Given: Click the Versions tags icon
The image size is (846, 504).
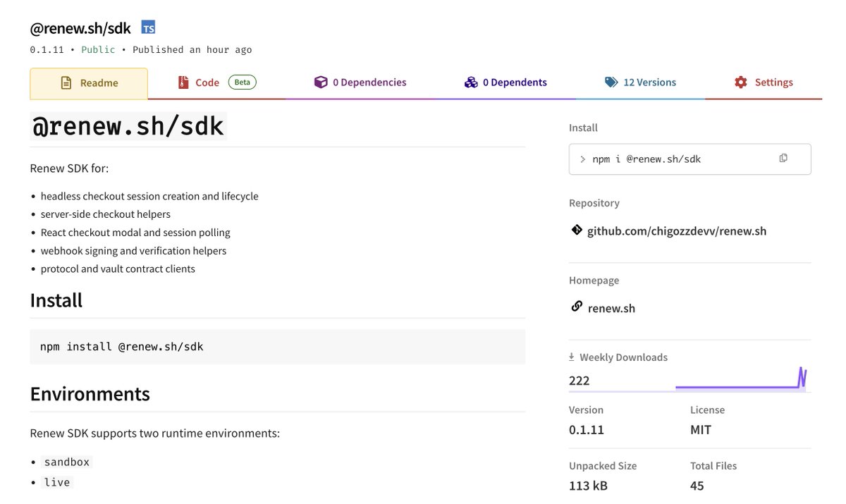Looking at the screenshot, I should [611, 82].
